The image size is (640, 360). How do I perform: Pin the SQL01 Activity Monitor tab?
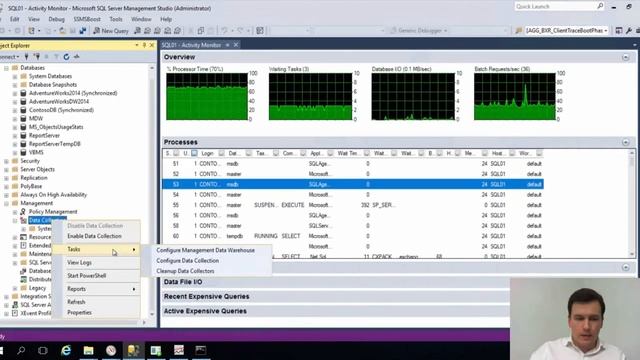[x=228, y=45]
